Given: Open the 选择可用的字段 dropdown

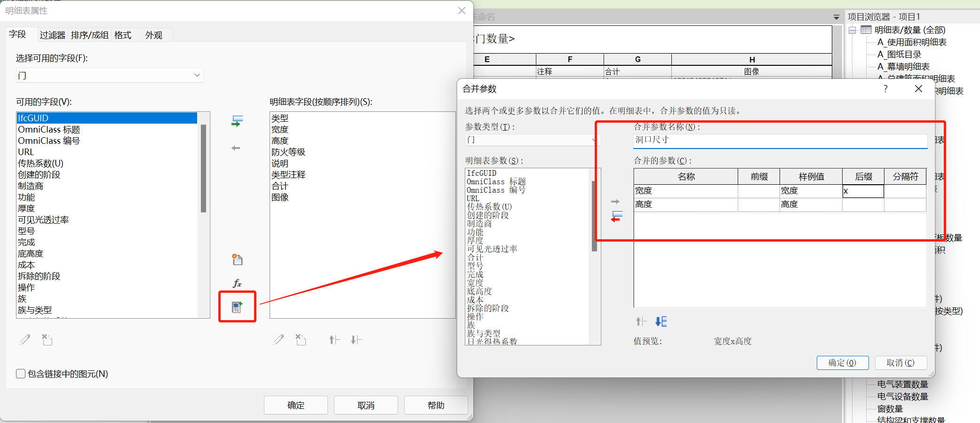Looking at the screenshot, I should (x=110, y=75).
